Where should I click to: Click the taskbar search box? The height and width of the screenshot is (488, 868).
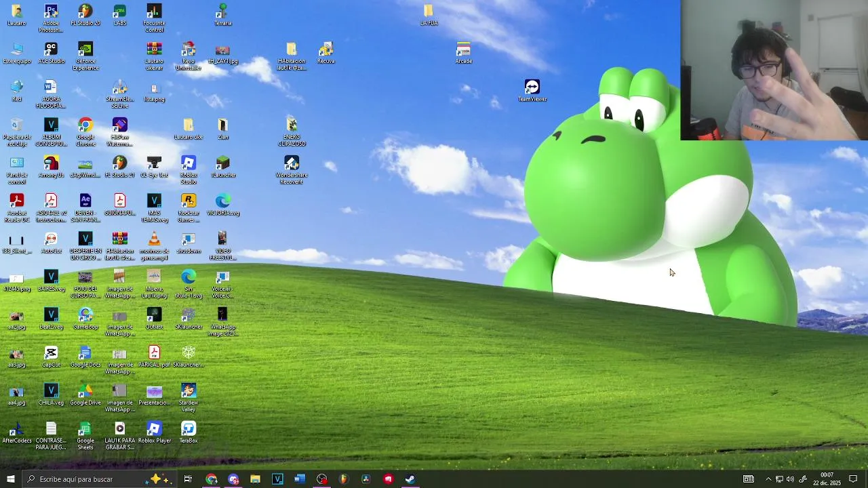[98, 479]
